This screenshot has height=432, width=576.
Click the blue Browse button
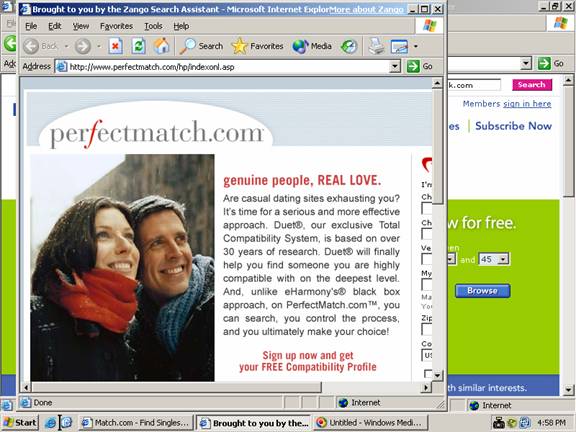(482, 291)
